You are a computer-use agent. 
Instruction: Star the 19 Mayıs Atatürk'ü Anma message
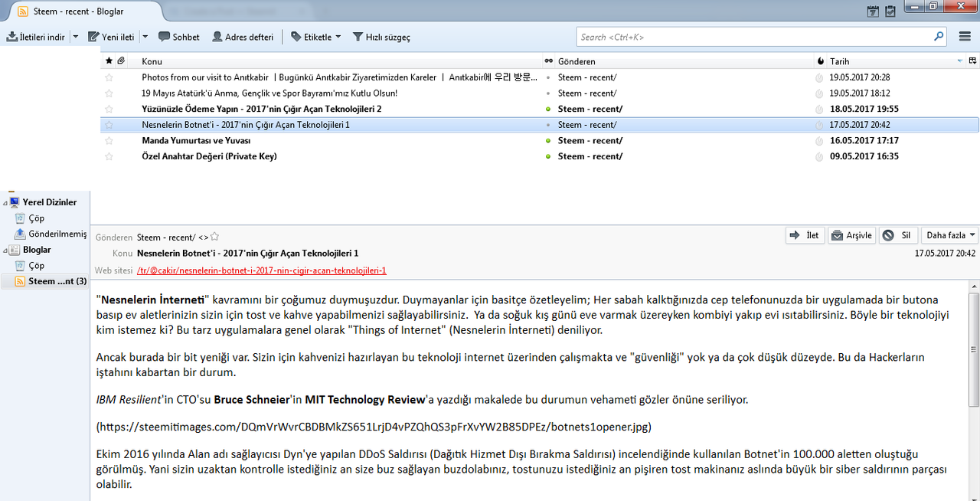click(x=109, y=93)
